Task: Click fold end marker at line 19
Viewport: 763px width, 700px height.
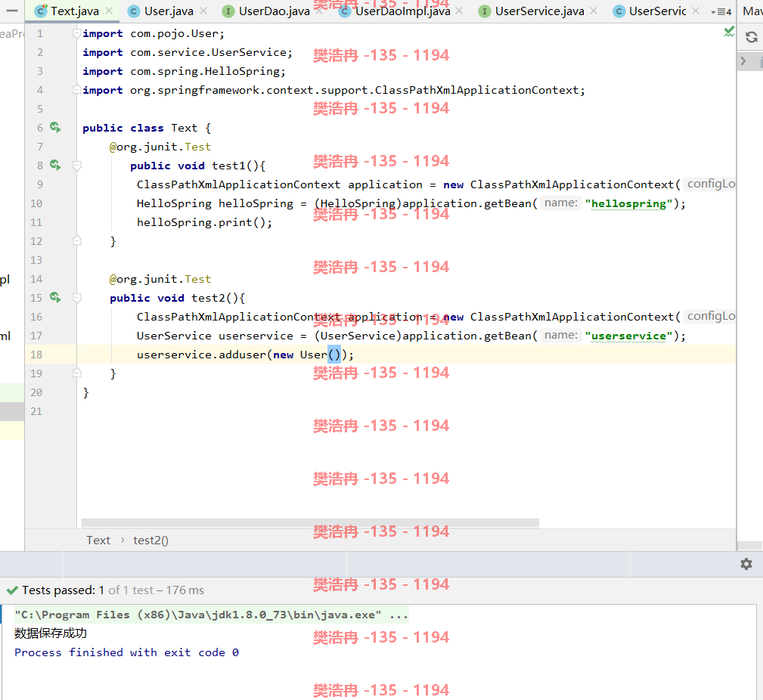Action: point(76,373)
